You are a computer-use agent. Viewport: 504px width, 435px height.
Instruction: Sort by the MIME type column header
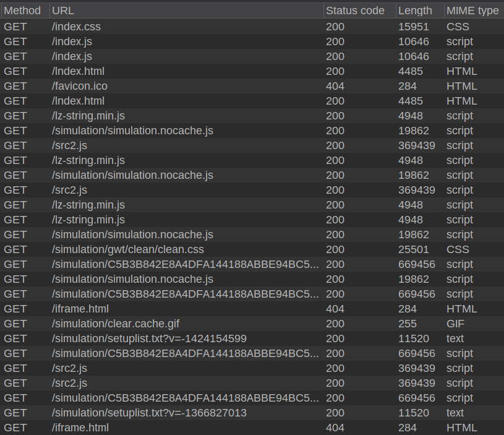[x=472, y=11]
